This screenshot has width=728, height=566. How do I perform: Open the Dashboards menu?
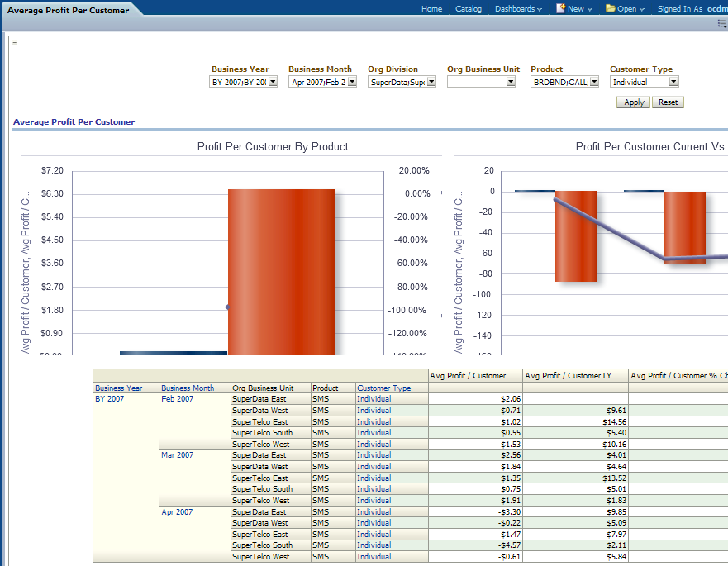tap(518, 9)
